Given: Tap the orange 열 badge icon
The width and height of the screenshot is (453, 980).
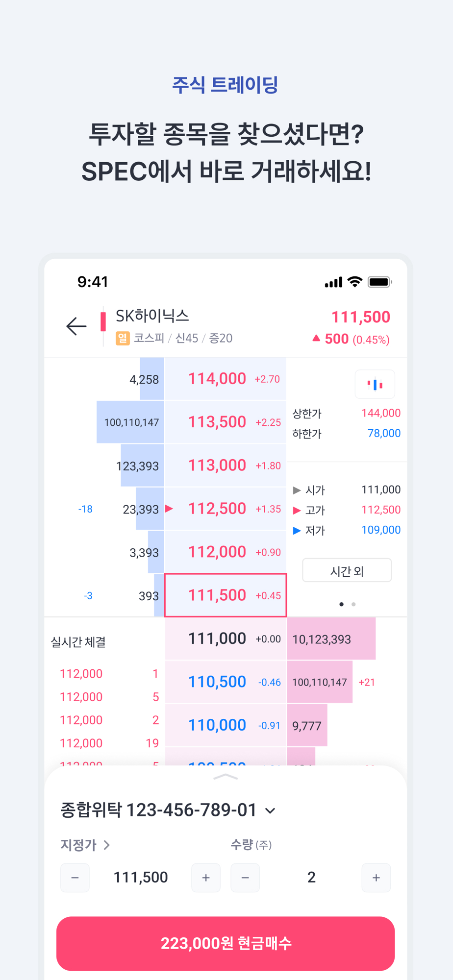Looking at the screenshot, I should [123, 338].
